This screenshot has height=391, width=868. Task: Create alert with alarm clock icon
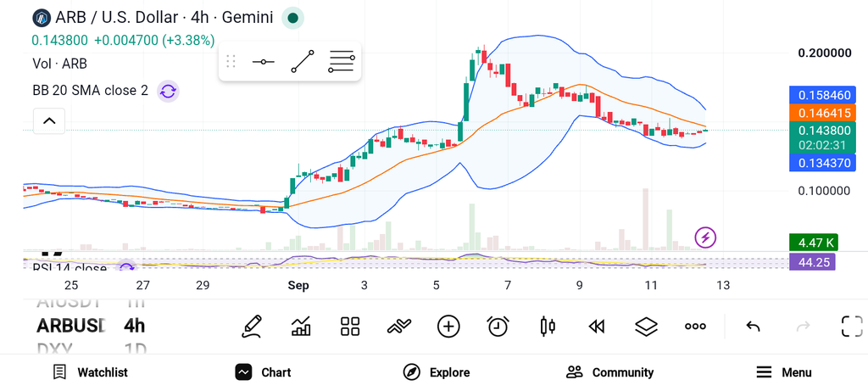coord(498,327)
